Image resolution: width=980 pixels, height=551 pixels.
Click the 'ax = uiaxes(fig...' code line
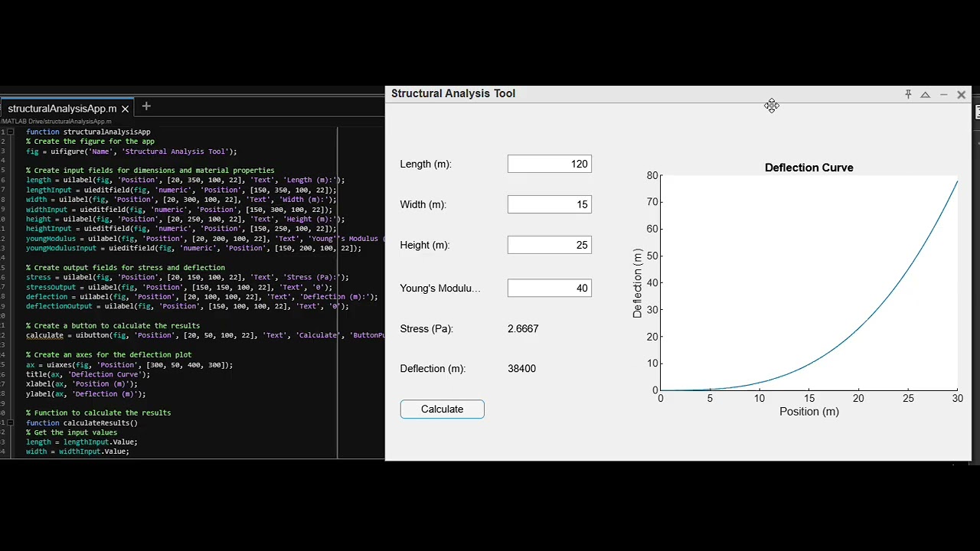[x=129, y=364]
